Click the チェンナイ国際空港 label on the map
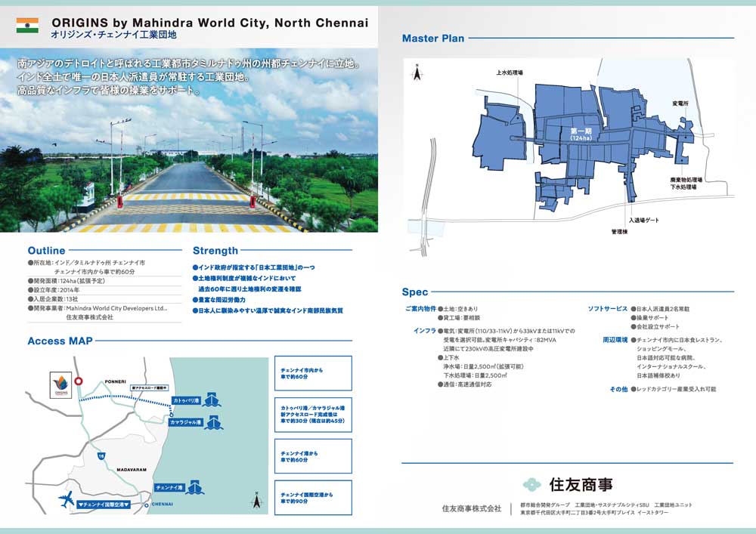The height and width of the screenshot is (534, 756). pos(103,505)
